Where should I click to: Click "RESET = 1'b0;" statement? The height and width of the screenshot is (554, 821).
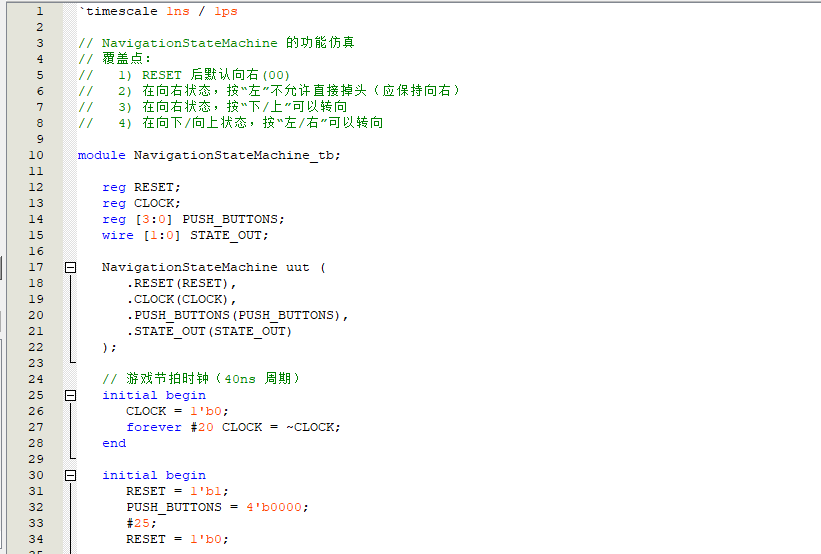click(x=177, y=539)
